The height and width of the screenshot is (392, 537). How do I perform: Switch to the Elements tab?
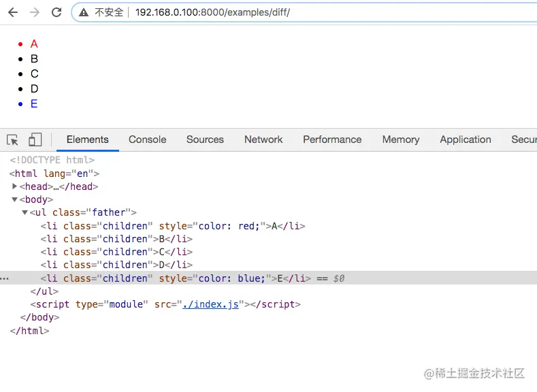[88, 140]
